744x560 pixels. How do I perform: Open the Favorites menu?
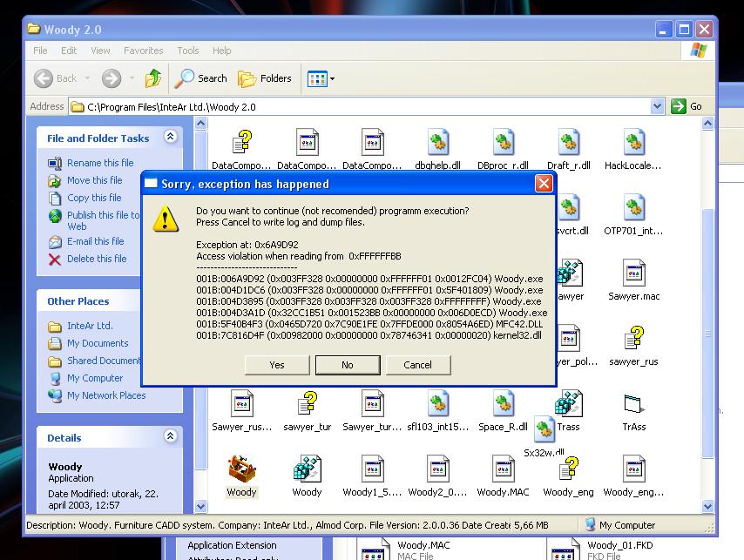pos(143,51)
